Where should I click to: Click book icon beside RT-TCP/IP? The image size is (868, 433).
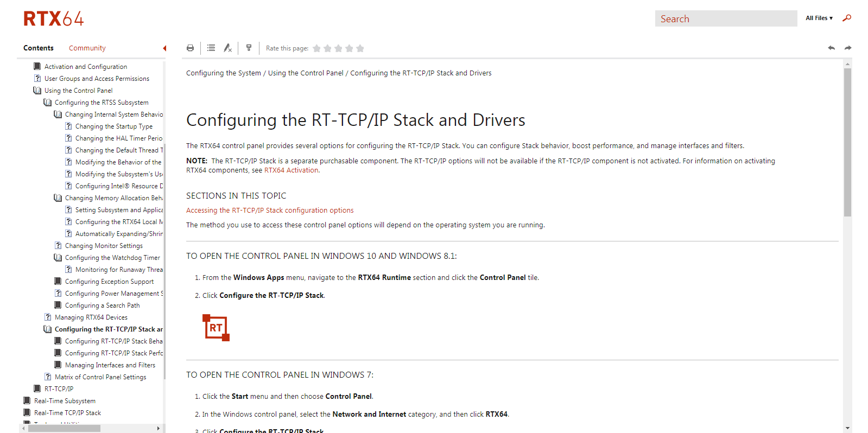point(37,389)
